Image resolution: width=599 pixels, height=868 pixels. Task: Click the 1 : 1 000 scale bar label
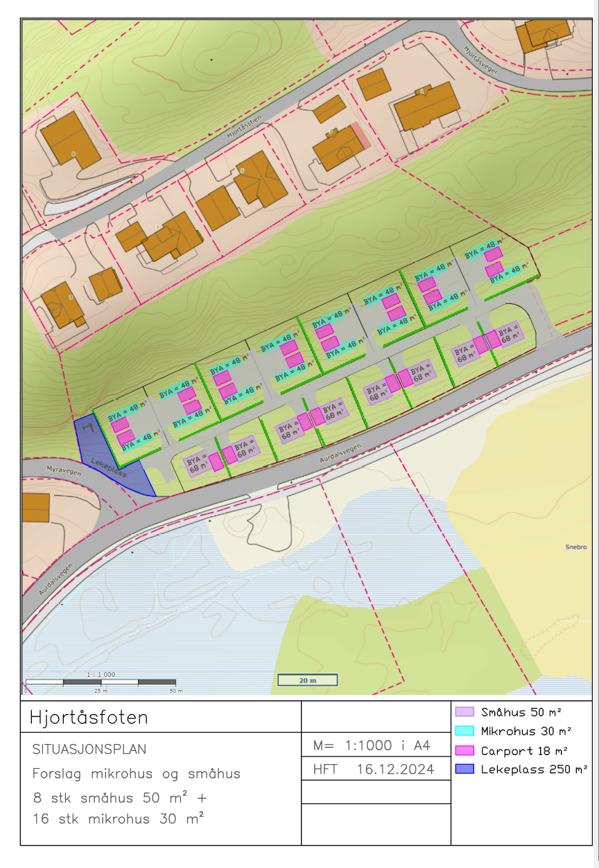pyautogui.click(x=101, y=674)
